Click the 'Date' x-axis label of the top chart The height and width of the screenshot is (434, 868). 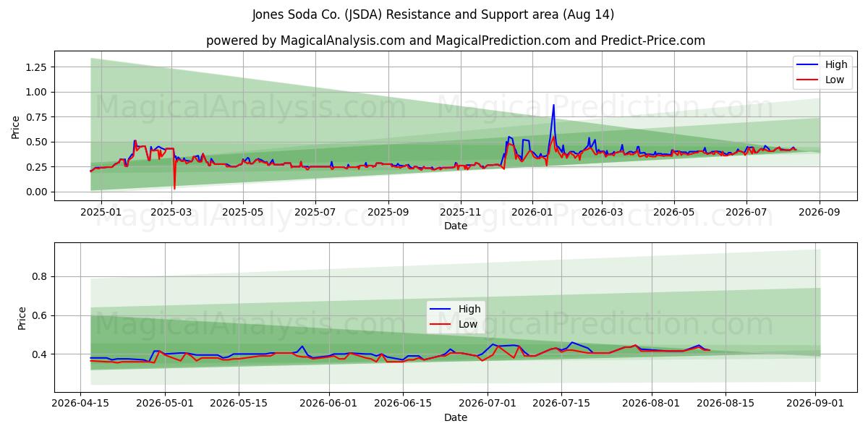coord(456,226)
